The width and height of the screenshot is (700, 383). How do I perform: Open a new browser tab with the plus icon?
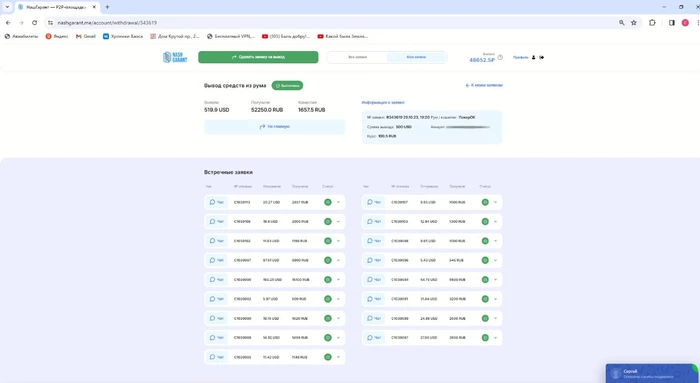107,7
